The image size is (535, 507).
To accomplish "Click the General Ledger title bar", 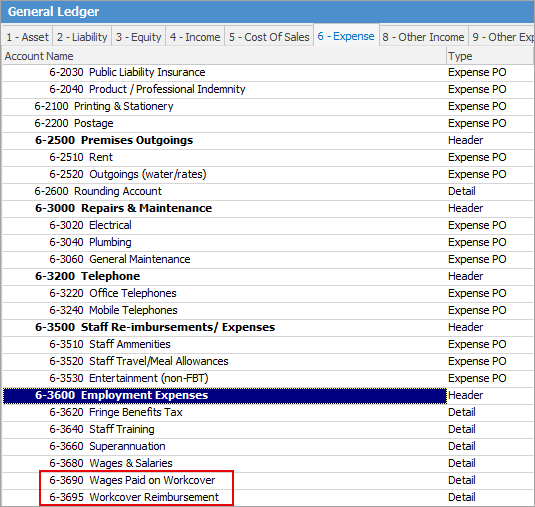I will coord(268,12).
